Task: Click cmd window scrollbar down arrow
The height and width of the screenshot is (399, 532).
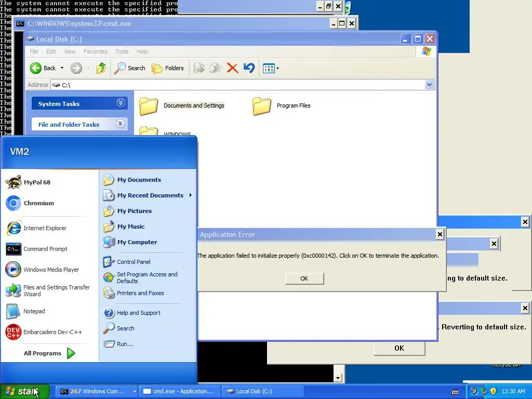Action: click(x=338, y=378)
